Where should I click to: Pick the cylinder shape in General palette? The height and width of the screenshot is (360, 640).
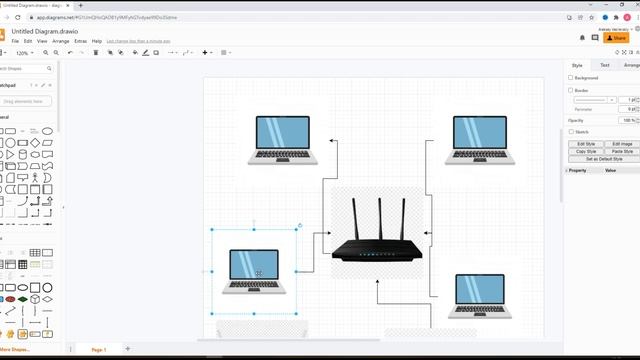tap(23, 154)
